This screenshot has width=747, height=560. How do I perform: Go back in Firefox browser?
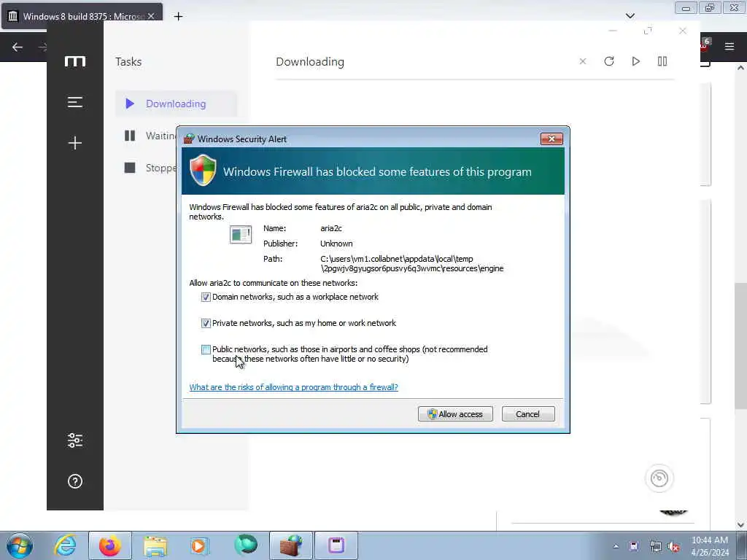pyautogui.click(x=18, y=47)
